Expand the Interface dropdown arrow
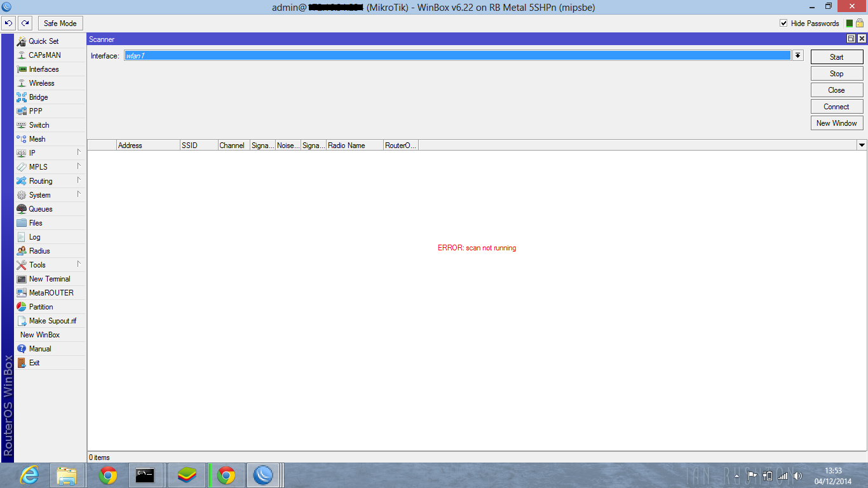Image resolution: width=868 pixels, height=488 pixels. point(798,56)
